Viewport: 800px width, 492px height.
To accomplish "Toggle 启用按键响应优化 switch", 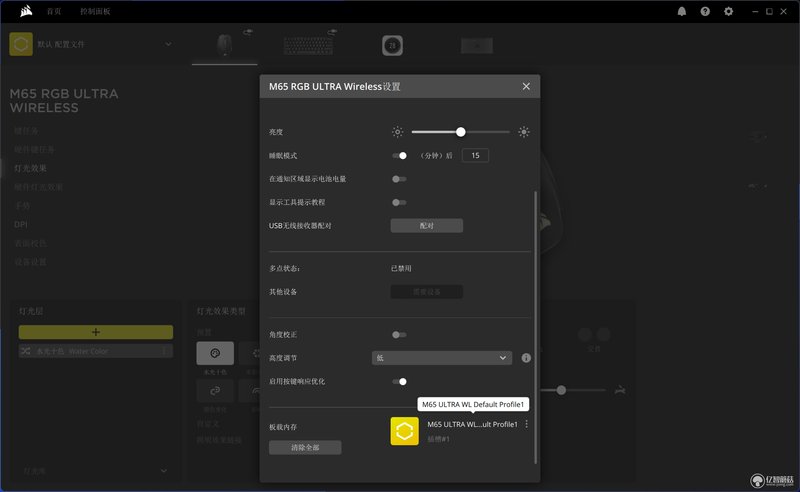I will coord(399,382).
